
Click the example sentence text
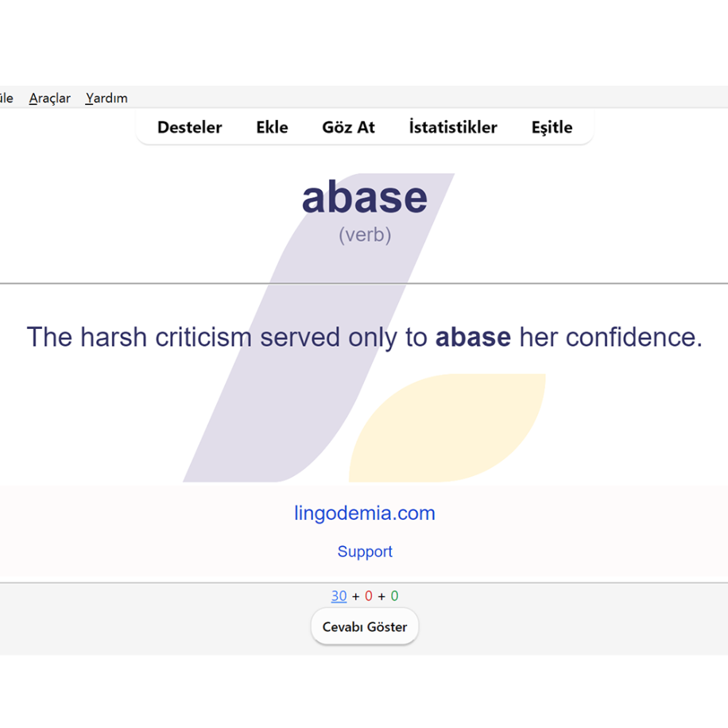[365, 338]
